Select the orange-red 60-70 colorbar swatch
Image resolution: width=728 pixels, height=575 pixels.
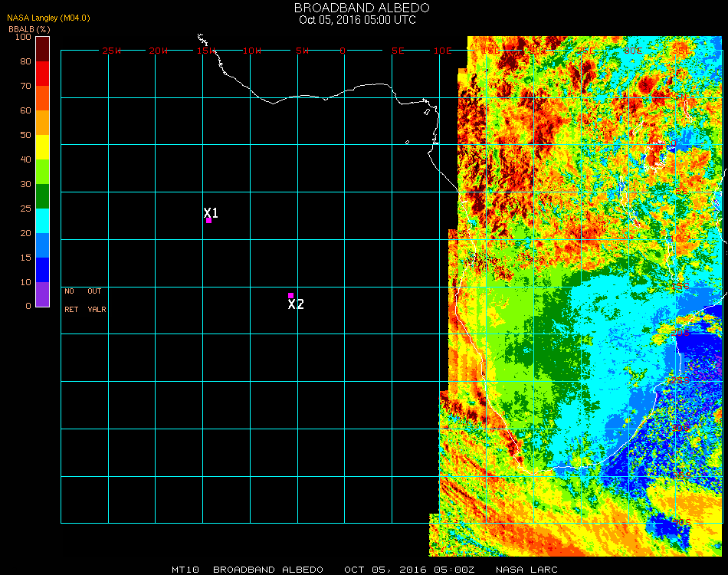click(x=43, y=98)
